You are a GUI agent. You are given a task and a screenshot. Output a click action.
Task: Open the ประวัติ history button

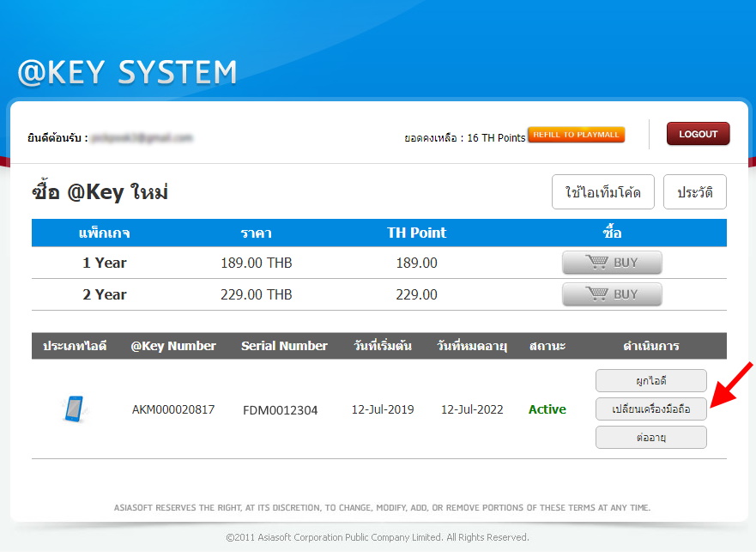(694, 192)
